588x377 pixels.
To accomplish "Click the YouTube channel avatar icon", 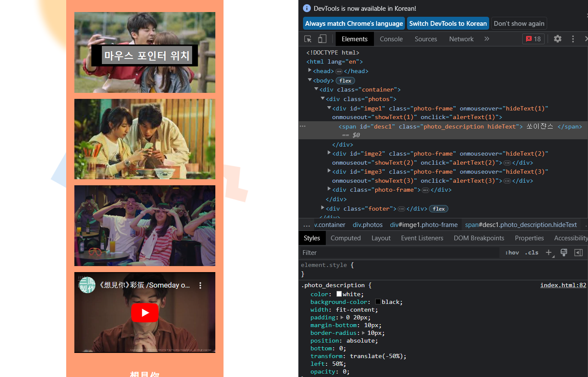I will click(87, 285).
